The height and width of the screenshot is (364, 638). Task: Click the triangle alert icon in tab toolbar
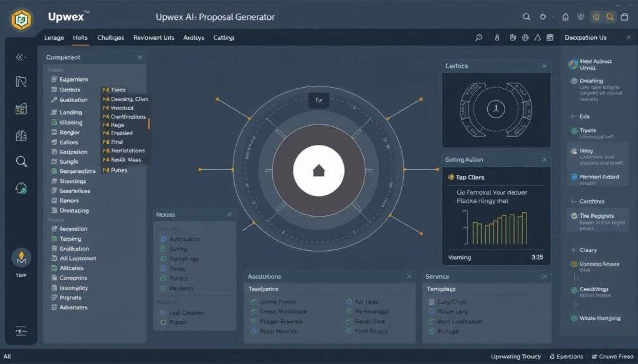point(538,37)
